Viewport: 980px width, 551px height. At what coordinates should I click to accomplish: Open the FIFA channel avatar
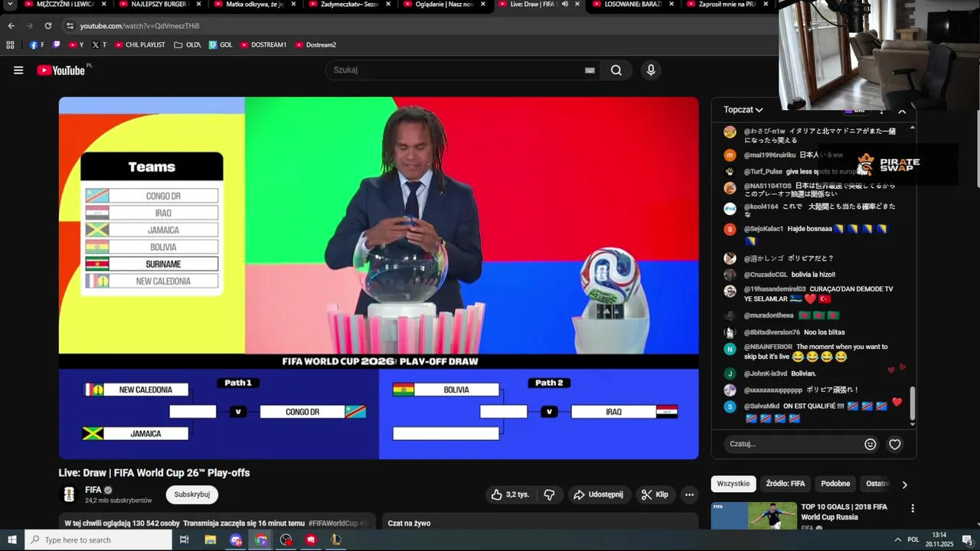pyautogui.click(x=70, y=494)
